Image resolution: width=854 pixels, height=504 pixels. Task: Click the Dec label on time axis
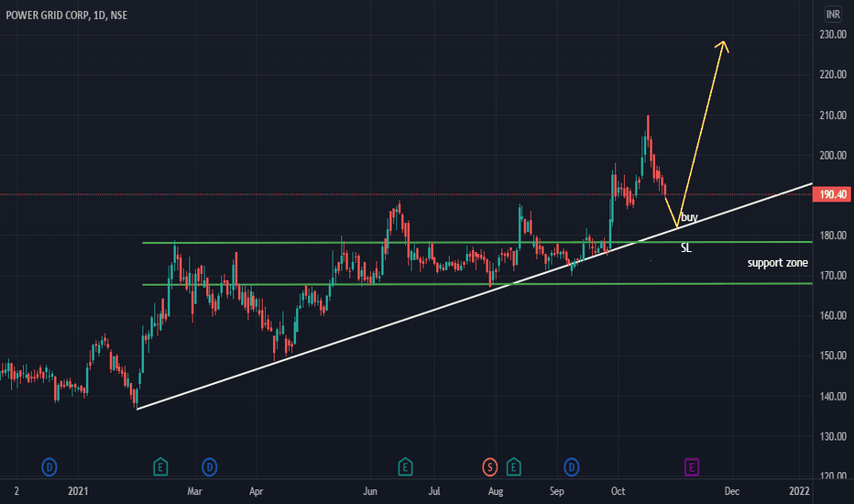[732, 491]
